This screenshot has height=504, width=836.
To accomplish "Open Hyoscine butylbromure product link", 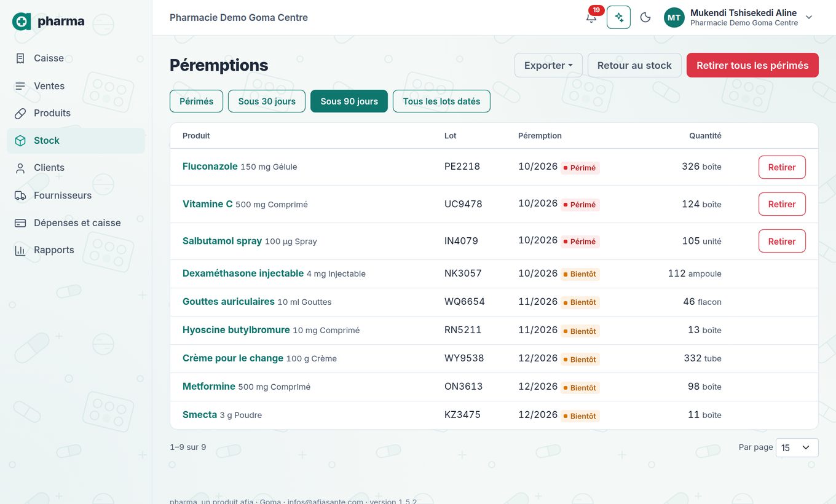I will coord(236,330).
